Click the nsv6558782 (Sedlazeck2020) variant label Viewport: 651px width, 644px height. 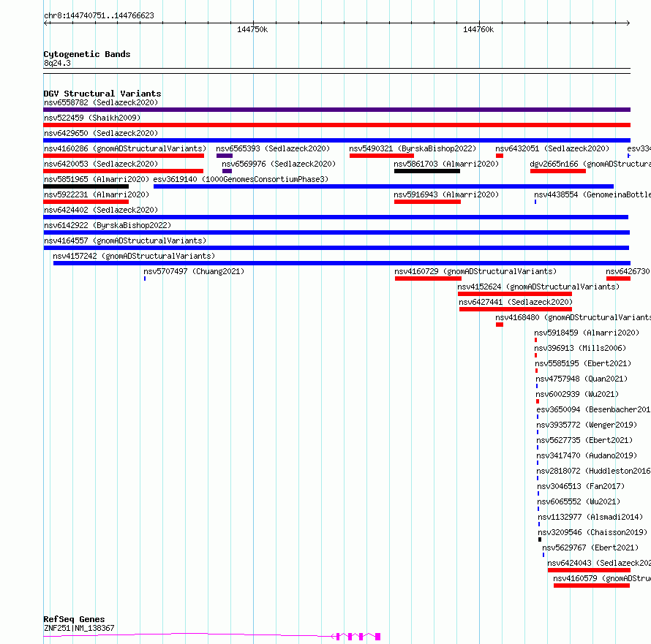[101, 102]
